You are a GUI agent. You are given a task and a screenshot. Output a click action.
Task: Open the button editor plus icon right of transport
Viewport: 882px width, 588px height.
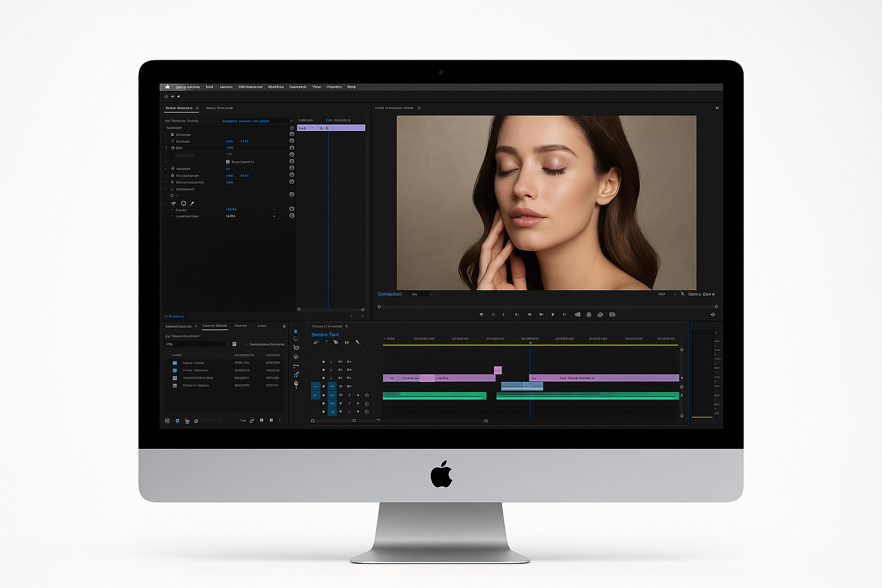click(713, 315)
